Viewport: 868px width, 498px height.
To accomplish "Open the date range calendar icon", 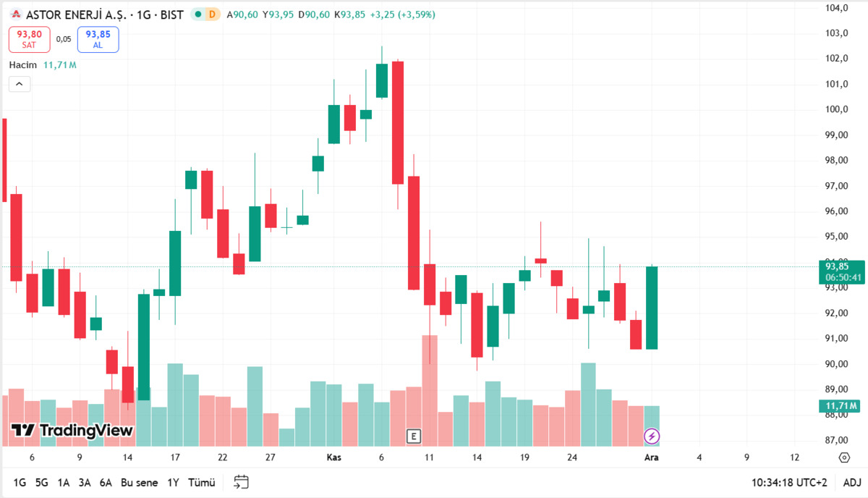I will click(242, 482).
